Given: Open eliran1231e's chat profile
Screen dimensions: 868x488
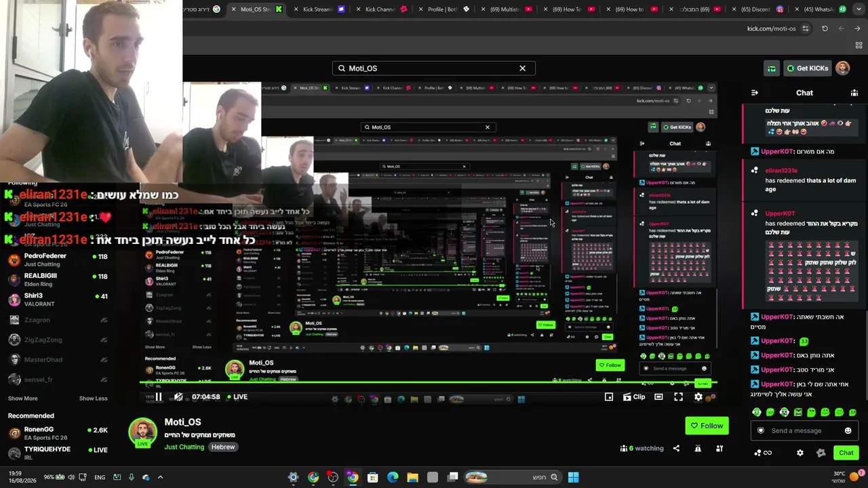Looking at the screenshot, I should click(781, 171).
